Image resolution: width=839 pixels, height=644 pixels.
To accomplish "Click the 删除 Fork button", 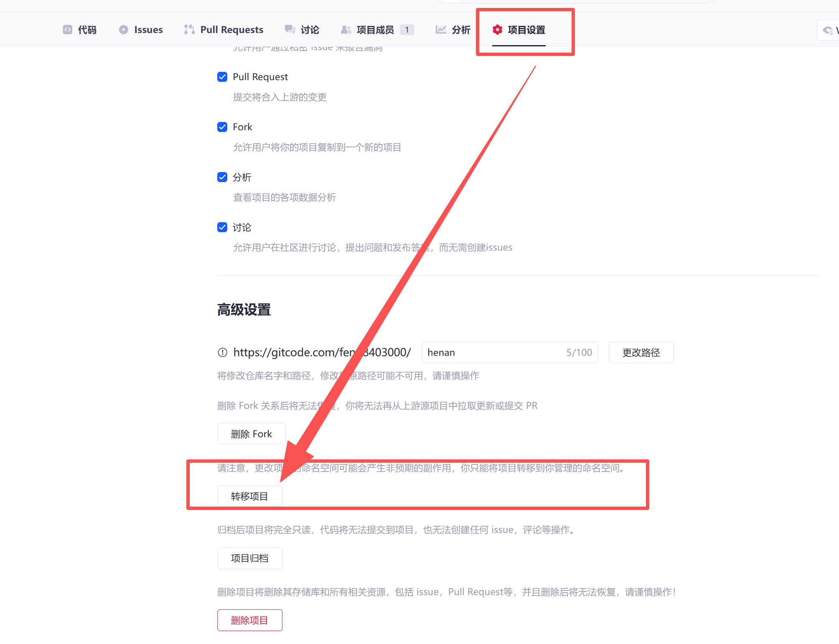I will [x=251, y=434].
